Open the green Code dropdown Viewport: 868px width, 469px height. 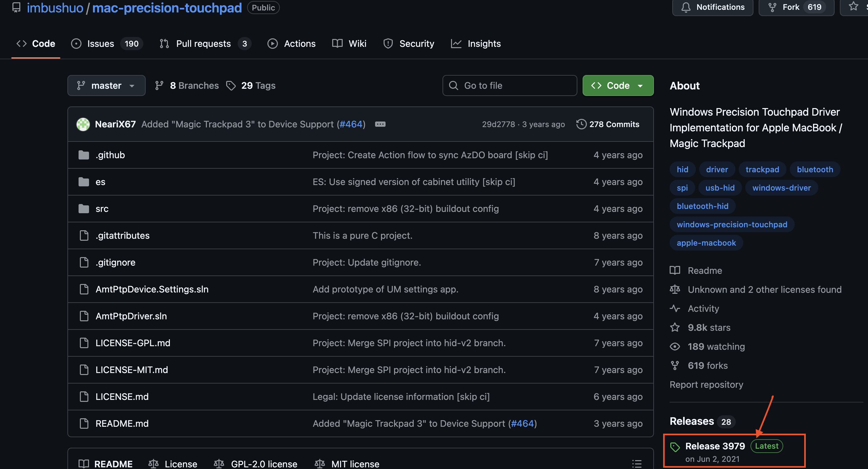click(618, 85)
